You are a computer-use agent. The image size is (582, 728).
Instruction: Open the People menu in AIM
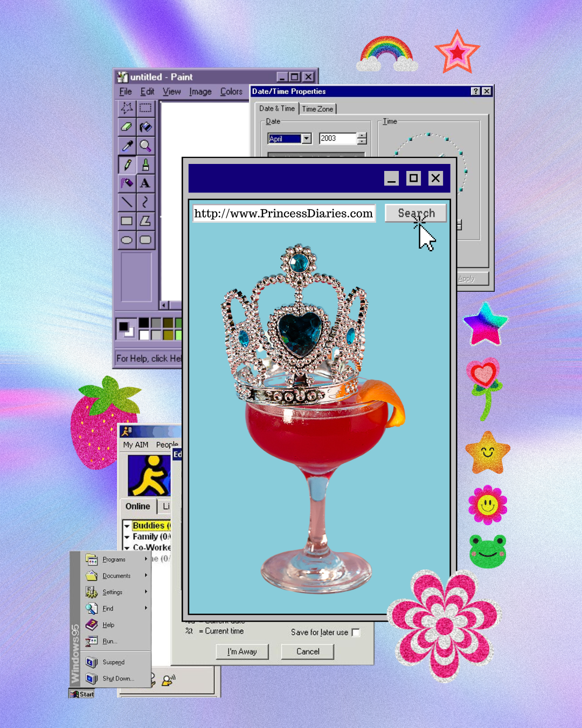click(x=167, y=445)
